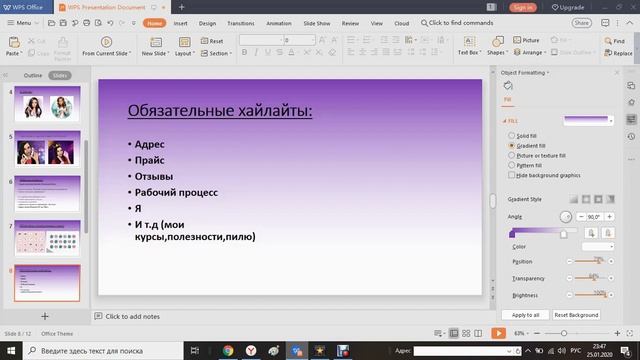Add gradient stop icon
The height and width of the screenshot is (360, 640).
(x=591, y=233)
